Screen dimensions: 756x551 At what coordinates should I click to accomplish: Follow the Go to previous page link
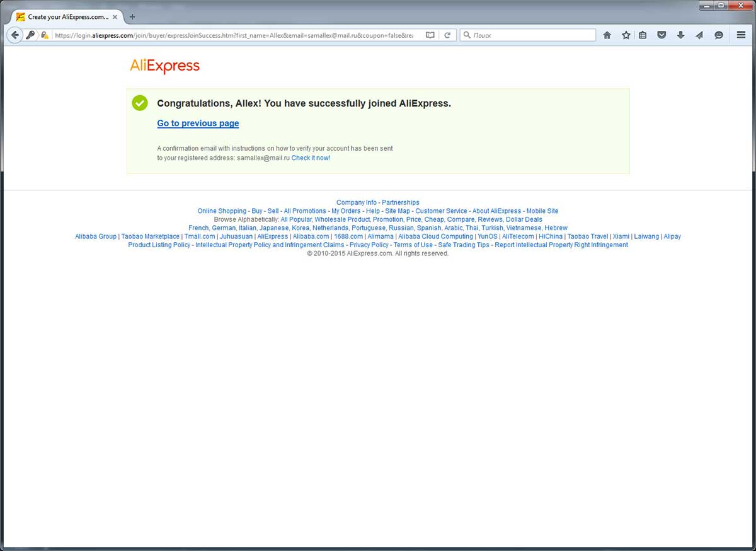coord(198,124)
